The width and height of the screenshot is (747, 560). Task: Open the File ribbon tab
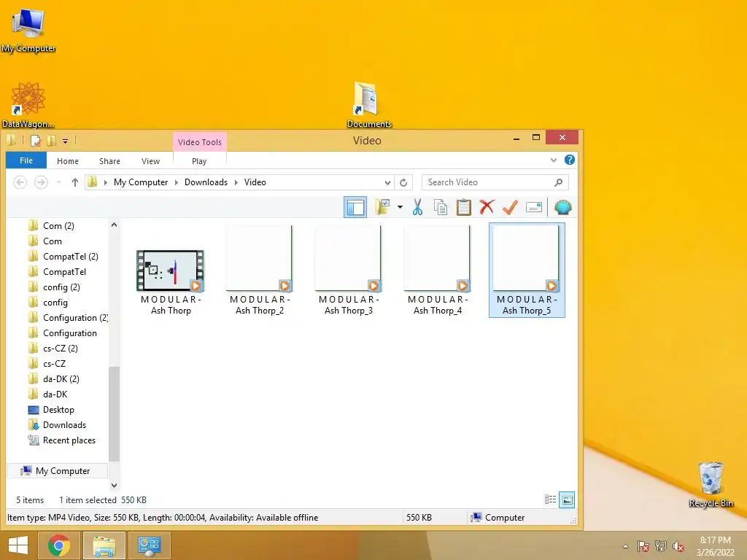(26, 160)
